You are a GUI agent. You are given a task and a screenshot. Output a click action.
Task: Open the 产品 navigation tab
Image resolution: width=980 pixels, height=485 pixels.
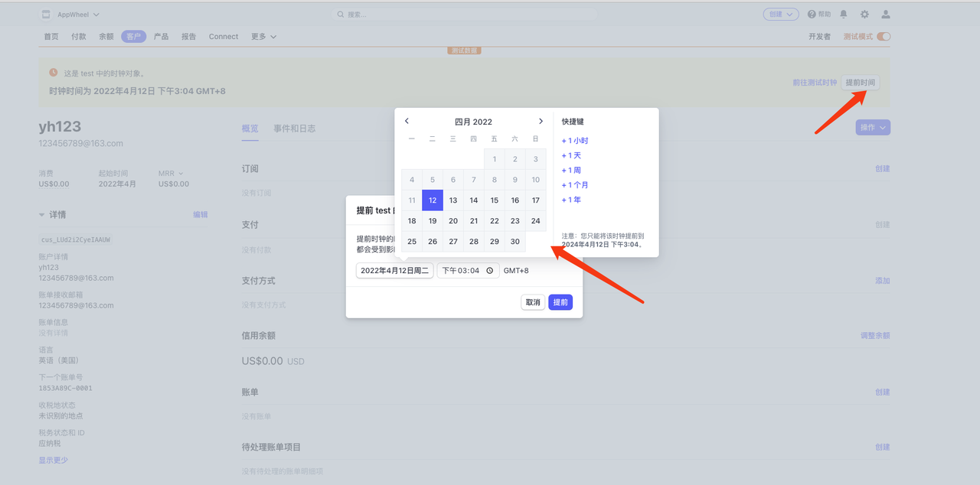point(161,37)
